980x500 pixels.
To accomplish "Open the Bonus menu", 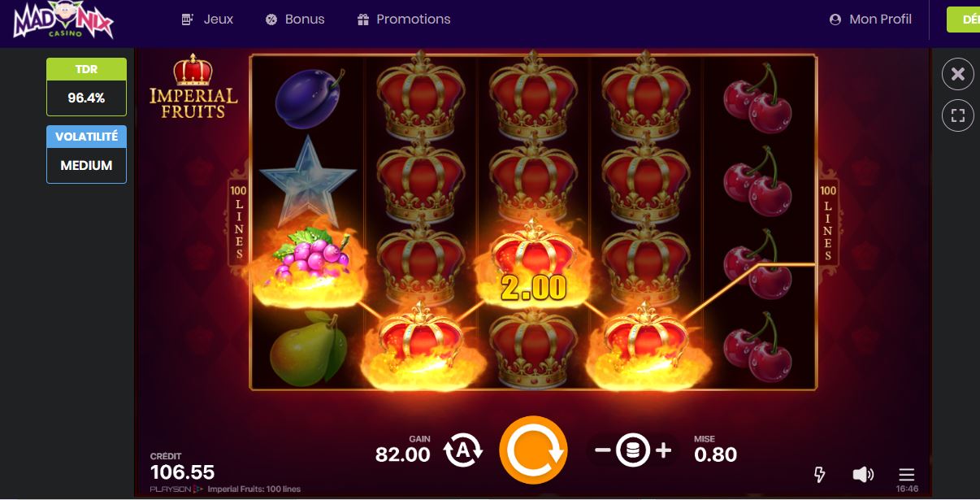I will point(295,19).
